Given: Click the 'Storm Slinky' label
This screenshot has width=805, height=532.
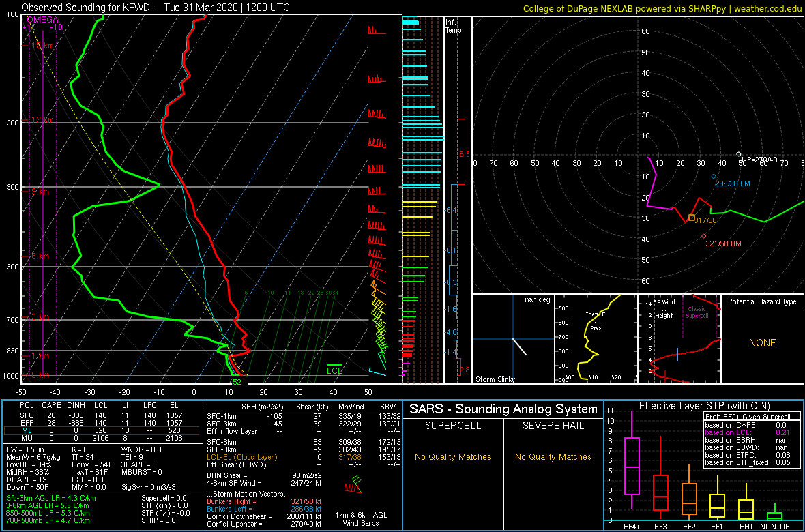Looking at the screenshot, I should 495,379.
